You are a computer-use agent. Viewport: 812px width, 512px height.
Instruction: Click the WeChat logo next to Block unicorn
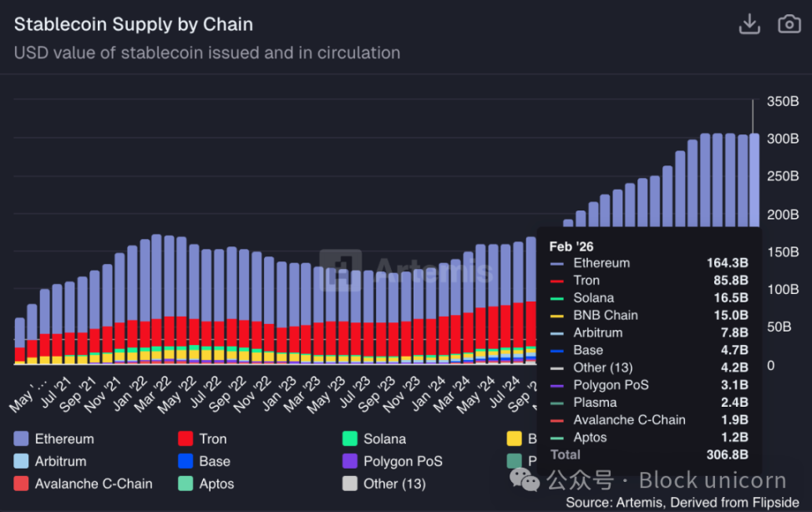525,479
